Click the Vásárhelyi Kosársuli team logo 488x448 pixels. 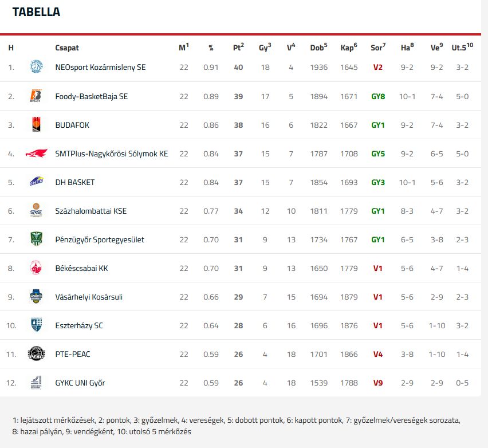(x=36, y=297)
